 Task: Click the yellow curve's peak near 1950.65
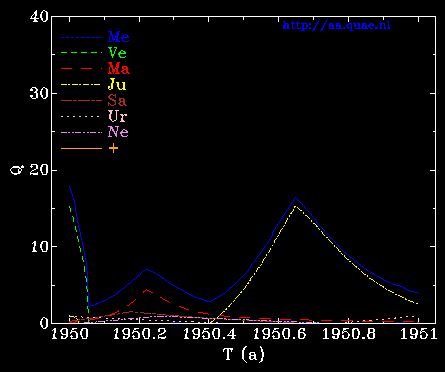pyautogui.click(x=295, y=206)
